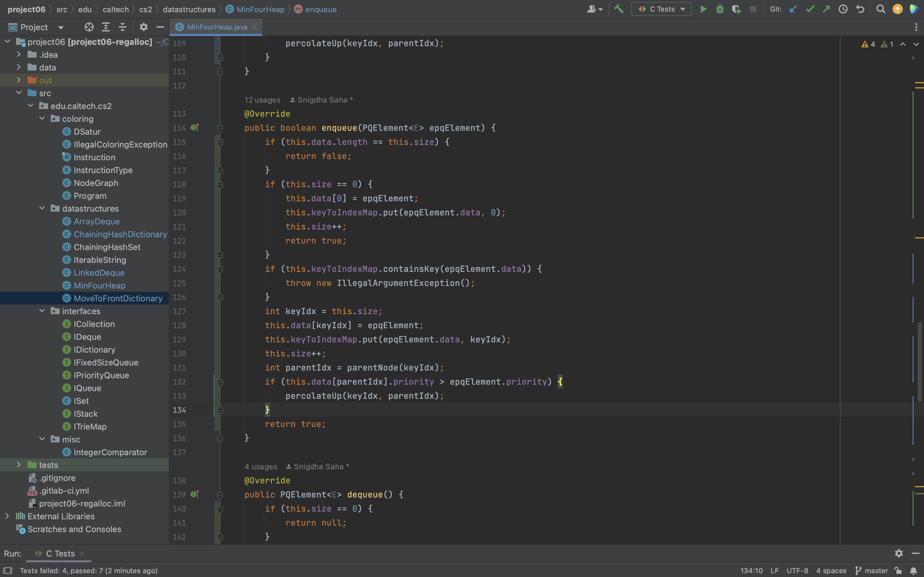Run C Tests with the green play icon

[703, 9]
